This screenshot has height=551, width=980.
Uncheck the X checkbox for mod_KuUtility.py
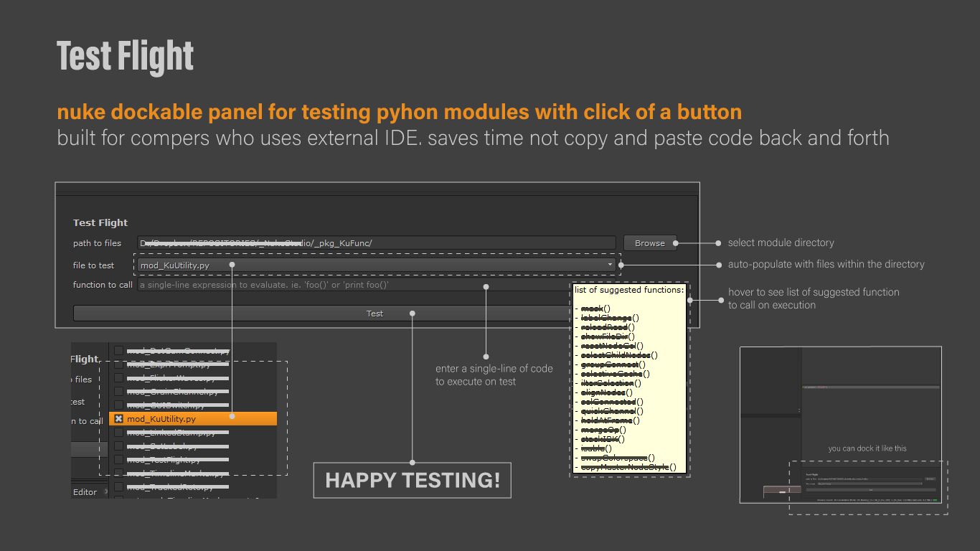119,419
